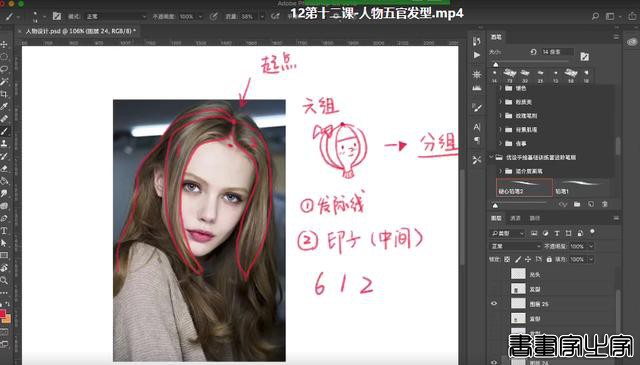The height and width of the screenshot is (365, 640).
Task: Select the Pen tool
Action: [4, 218]
